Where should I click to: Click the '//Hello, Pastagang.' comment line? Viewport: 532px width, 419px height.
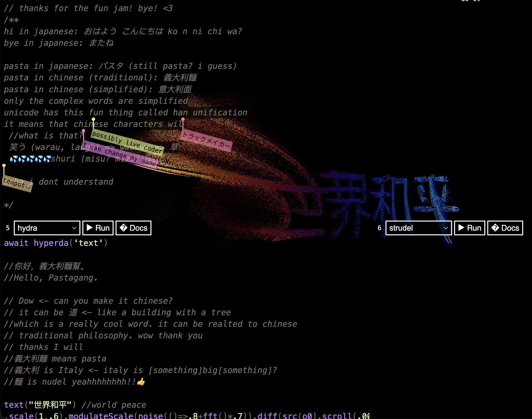point(51,278)
